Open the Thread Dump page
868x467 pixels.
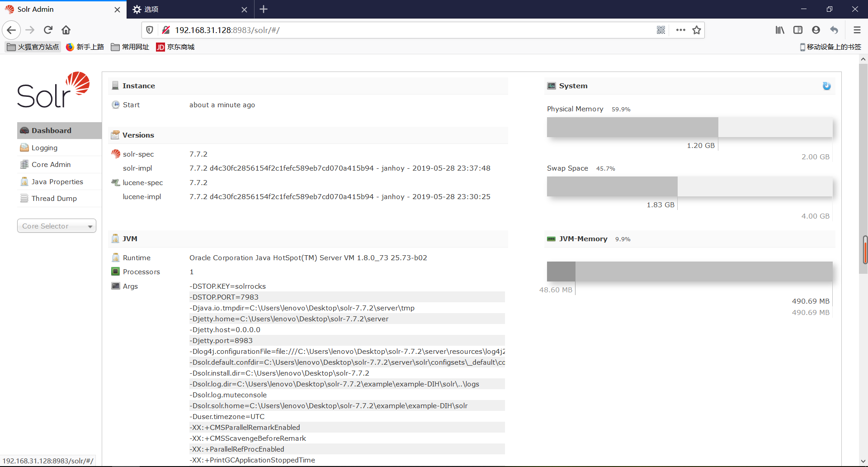[x=59, y=198]
